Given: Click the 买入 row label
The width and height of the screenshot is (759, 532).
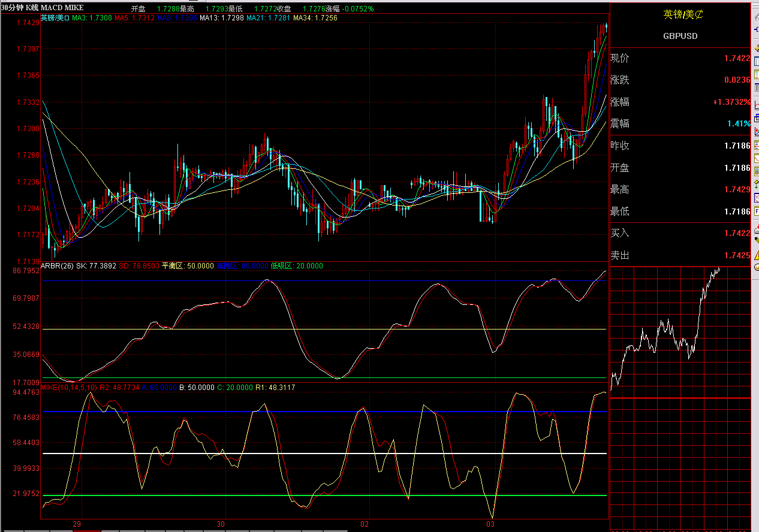Looking at the screenshot, I should click(620, 233).
